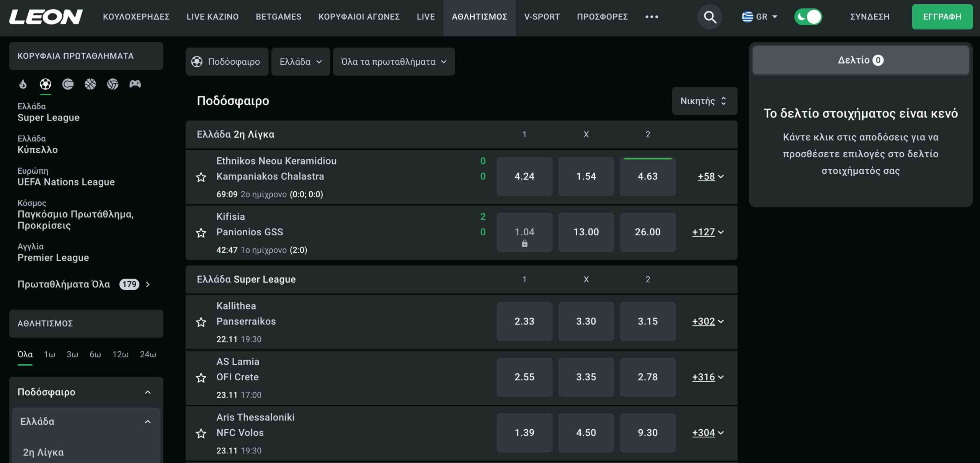
Task: Select the volleyball sport icon
Action: [113, 84]
